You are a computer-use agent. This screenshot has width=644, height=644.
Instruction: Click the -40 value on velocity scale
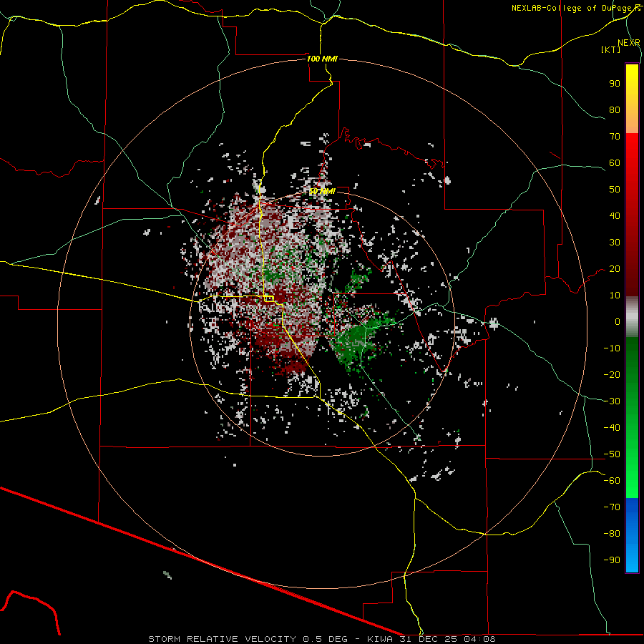pos(612,428)
